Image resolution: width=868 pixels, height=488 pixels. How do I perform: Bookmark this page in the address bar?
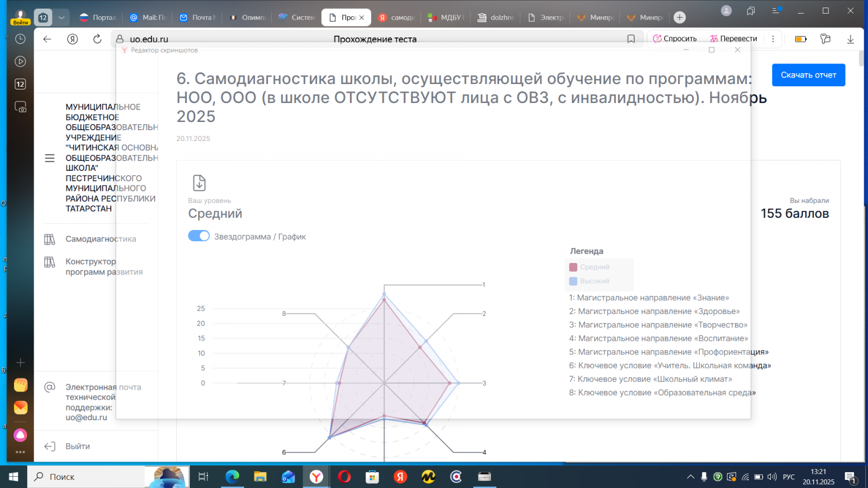click(631, 39)
